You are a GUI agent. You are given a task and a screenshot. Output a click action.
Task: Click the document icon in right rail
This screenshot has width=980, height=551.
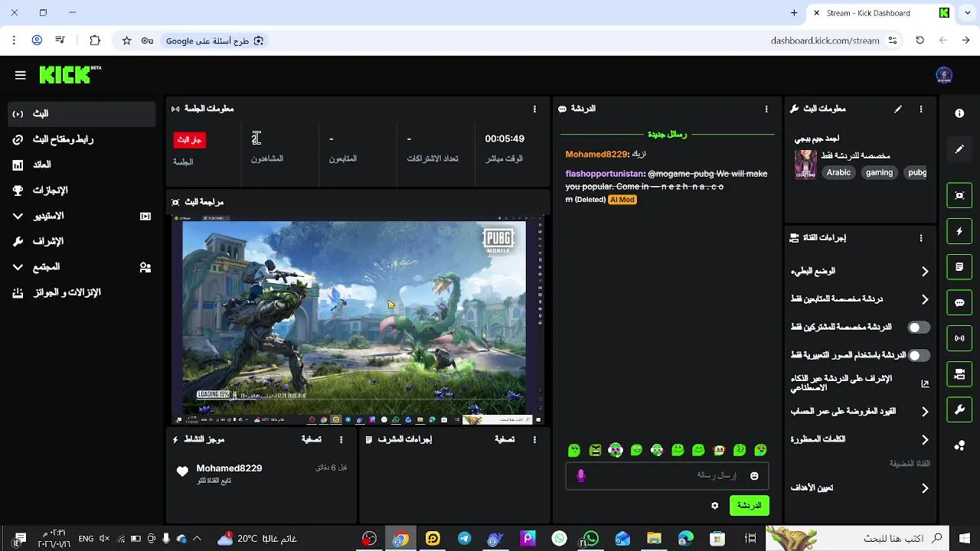click(959, 267)
